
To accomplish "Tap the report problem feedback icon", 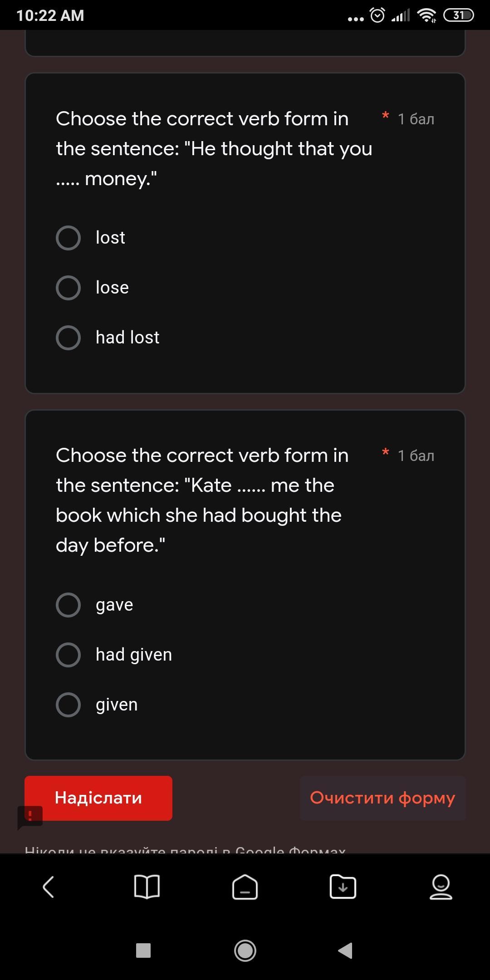I will (30, 817).
